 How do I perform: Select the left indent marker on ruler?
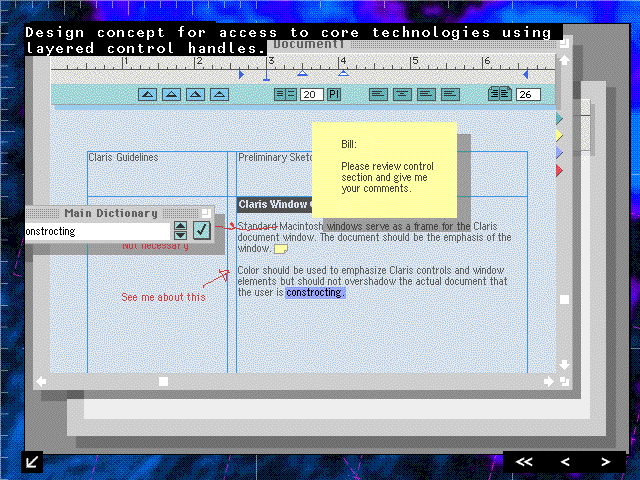click(x=242, y=74)
